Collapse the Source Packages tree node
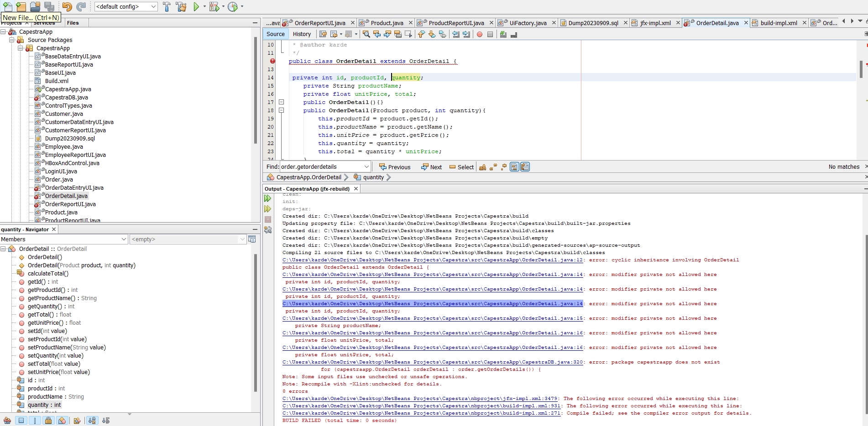 [12, 40]
